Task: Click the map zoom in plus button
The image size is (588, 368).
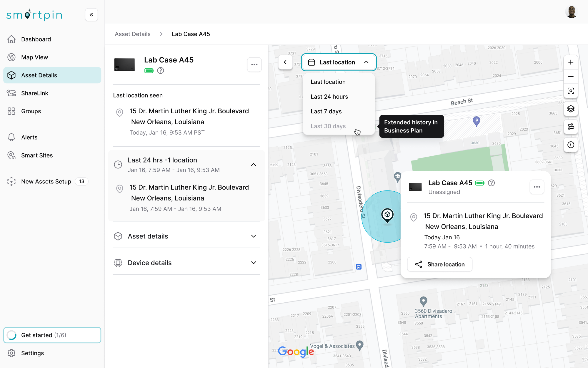Action: pyautogui.click(x=571, y=62)
